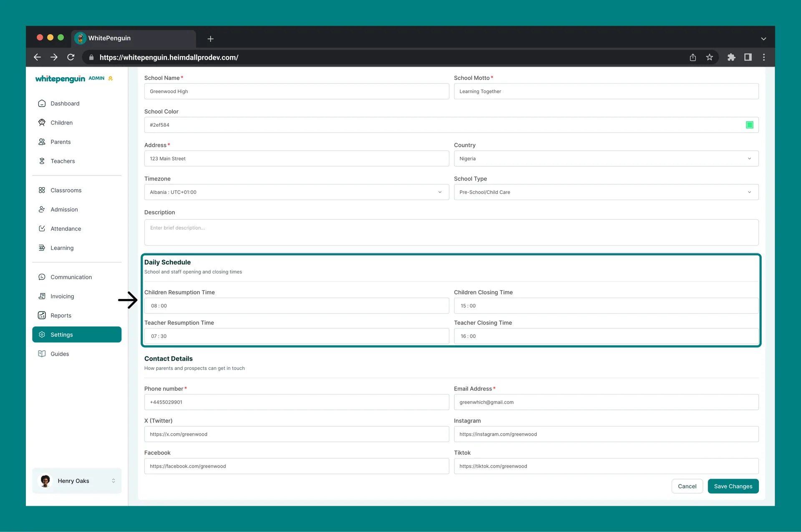This screenshot has height=532, width=801.
Task: Click the X (Twitter) URL field
Action: pos(297,434)
